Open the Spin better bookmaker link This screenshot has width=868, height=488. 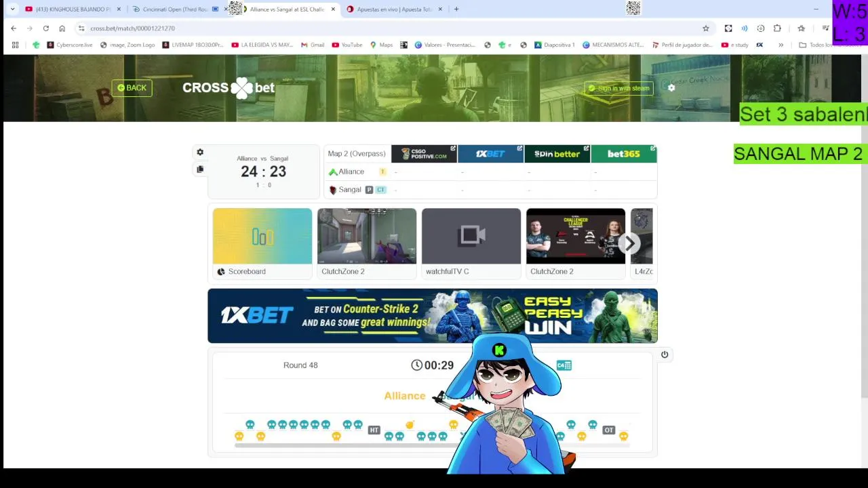(x=557, y=154)
